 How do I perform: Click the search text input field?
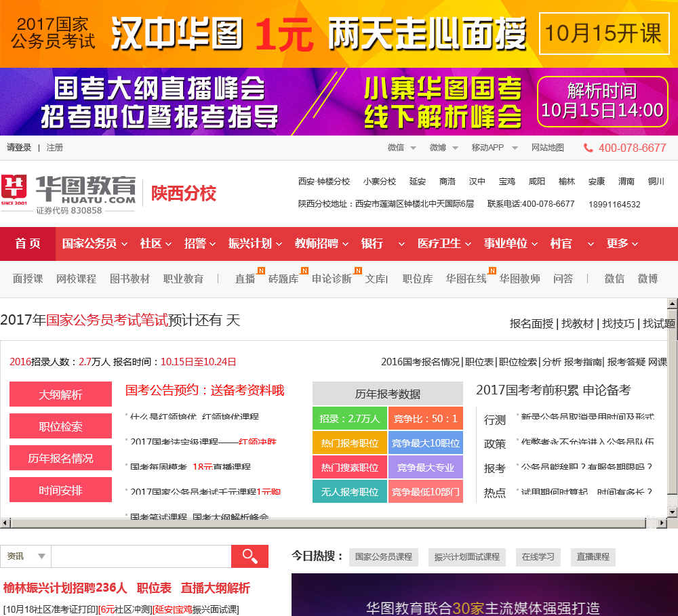tap(141, 556)
